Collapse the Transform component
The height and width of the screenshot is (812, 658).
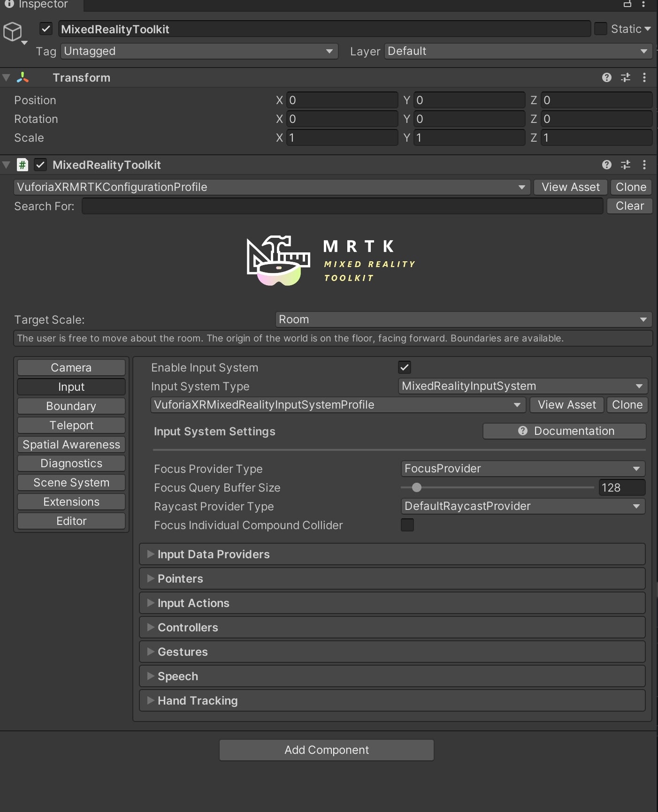[6, 77]
